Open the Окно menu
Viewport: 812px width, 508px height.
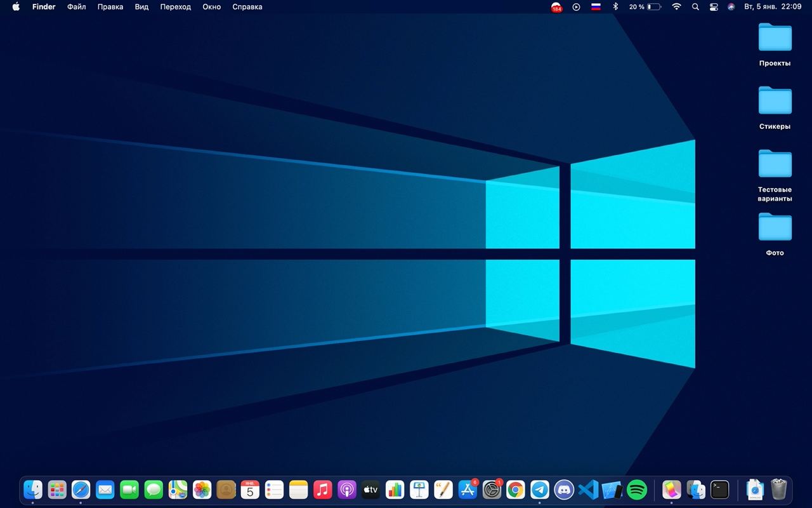(x=212, y=7)
